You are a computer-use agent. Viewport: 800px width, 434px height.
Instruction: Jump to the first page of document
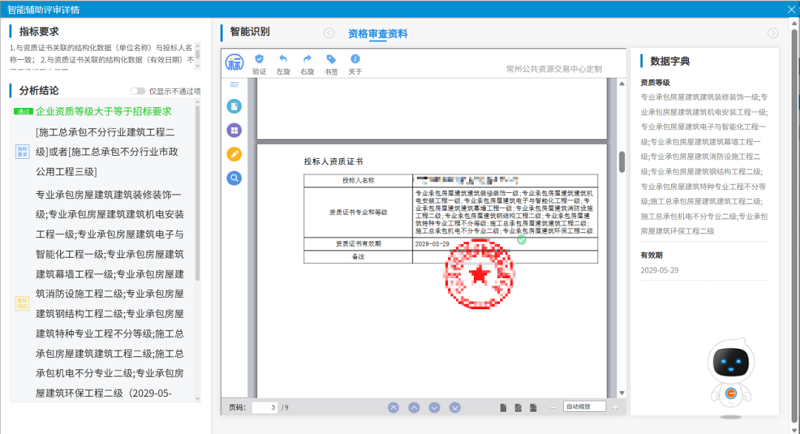click(x=393, y=407)
